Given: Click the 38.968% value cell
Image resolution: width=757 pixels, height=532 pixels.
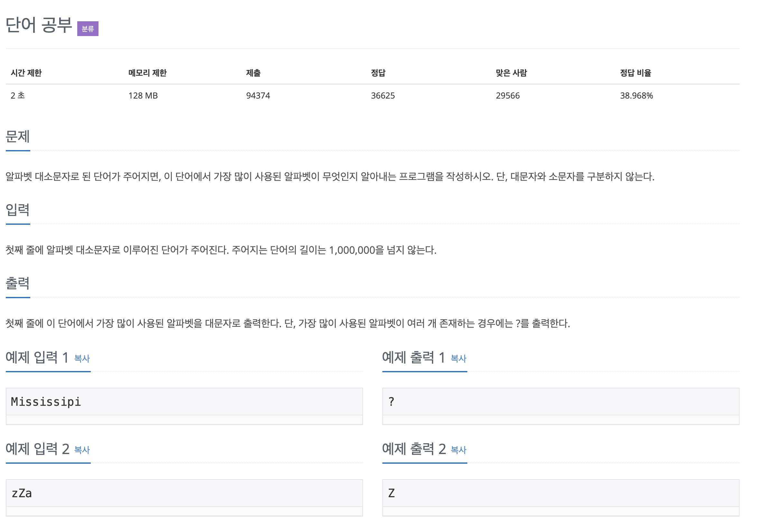Looking at the screenshot, I should pos(636,96).
